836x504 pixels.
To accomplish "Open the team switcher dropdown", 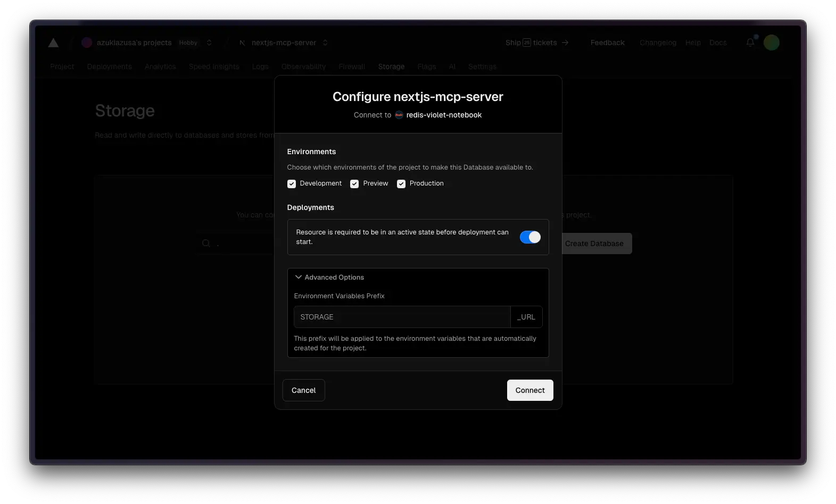I will coord(209,43).
